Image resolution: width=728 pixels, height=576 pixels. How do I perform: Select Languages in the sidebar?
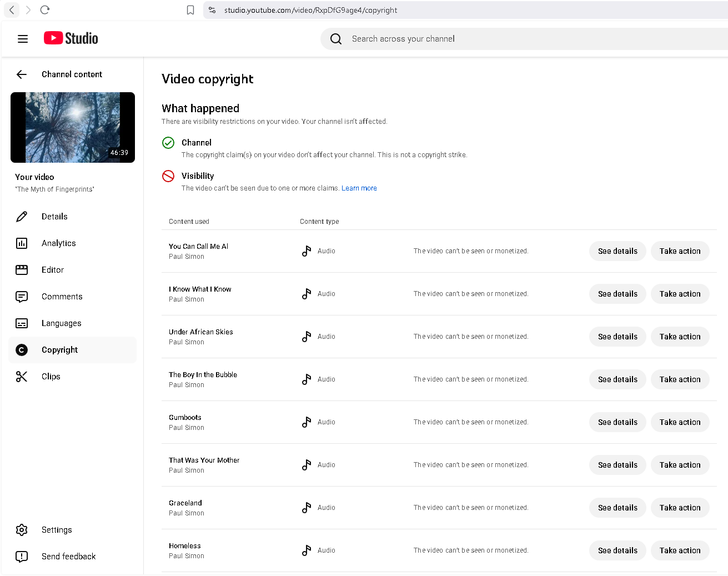61,323
